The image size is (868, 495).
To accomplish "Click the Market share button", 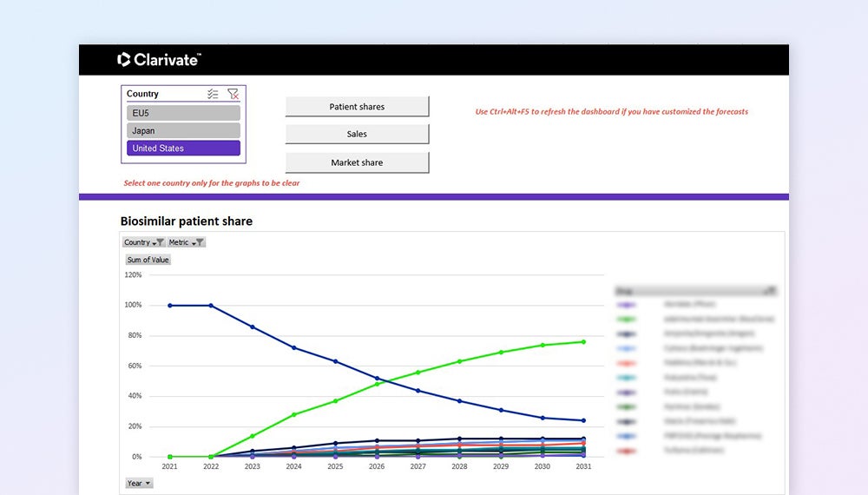I will [357, 162].
